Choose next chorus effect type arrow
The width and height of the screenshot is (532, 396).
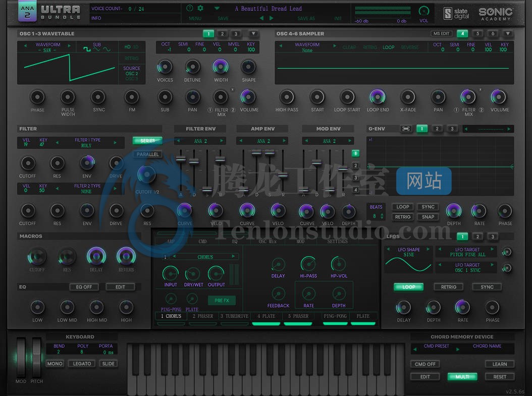233,256
